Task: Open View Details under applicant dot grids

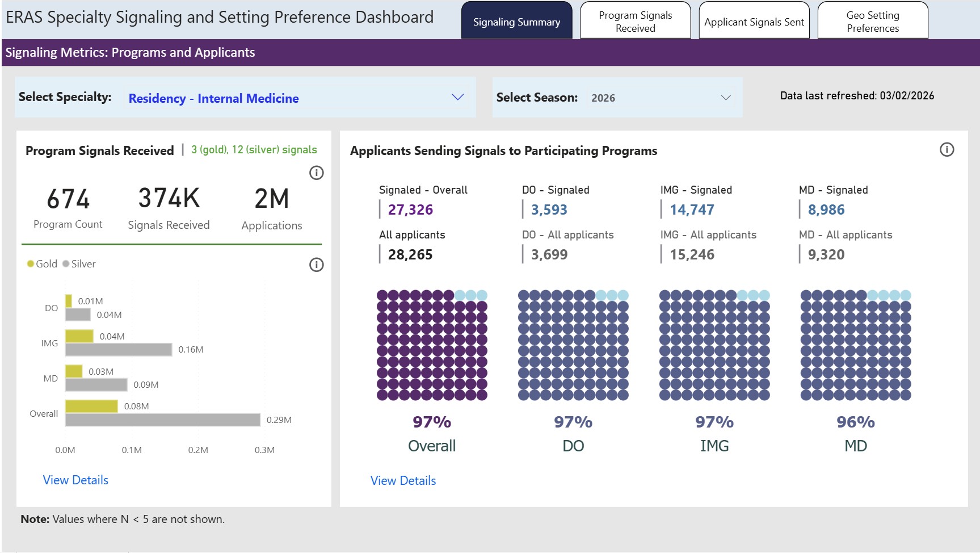Action: coord(403,481)
